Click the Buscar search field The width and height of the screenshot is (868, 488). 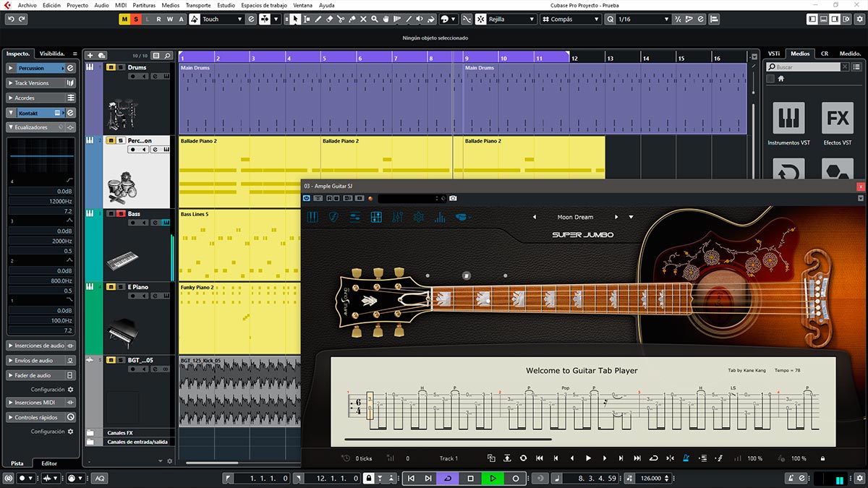pos(808,67)
